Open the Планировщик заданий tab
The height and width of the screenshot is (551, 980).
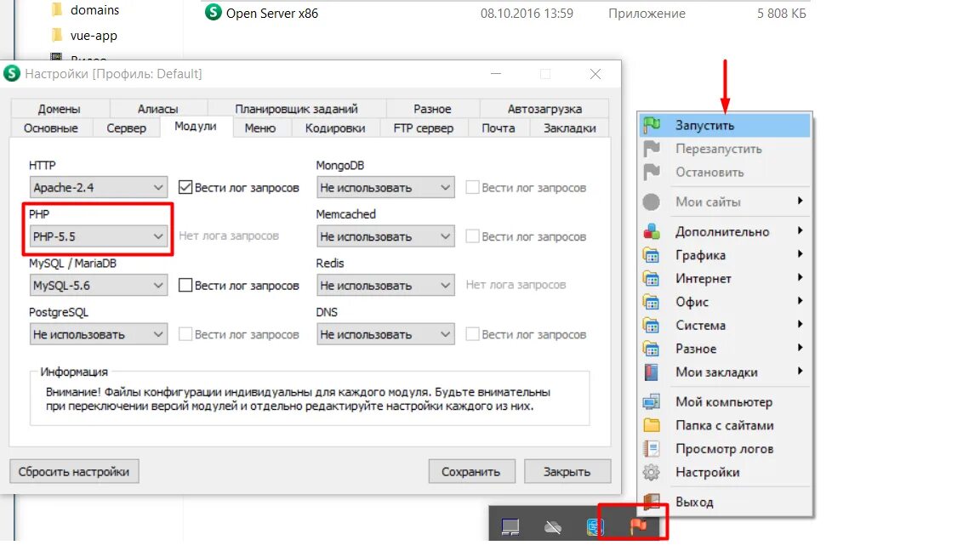(296, 109)
